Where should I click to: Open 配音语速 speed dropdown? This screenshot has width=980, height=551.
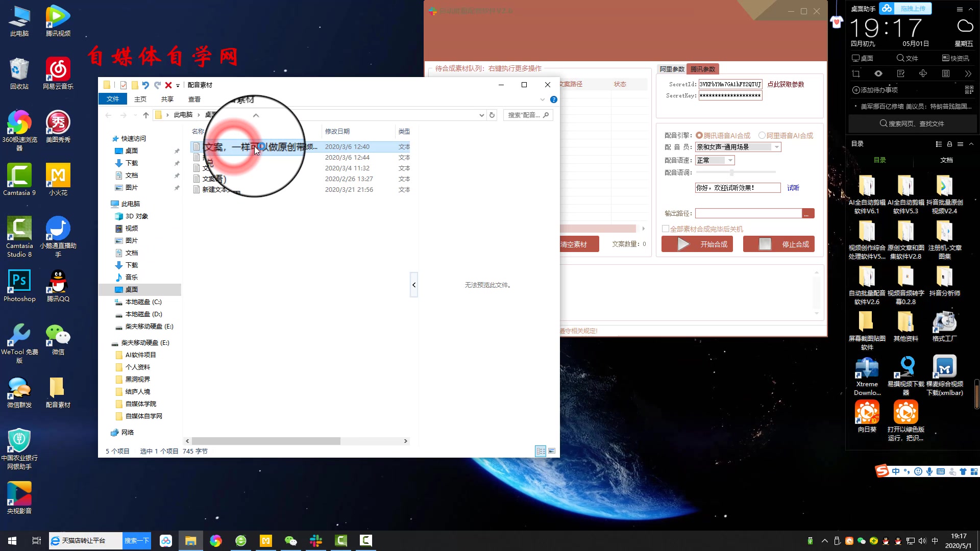pyautogui.click(x=730, y=160)
